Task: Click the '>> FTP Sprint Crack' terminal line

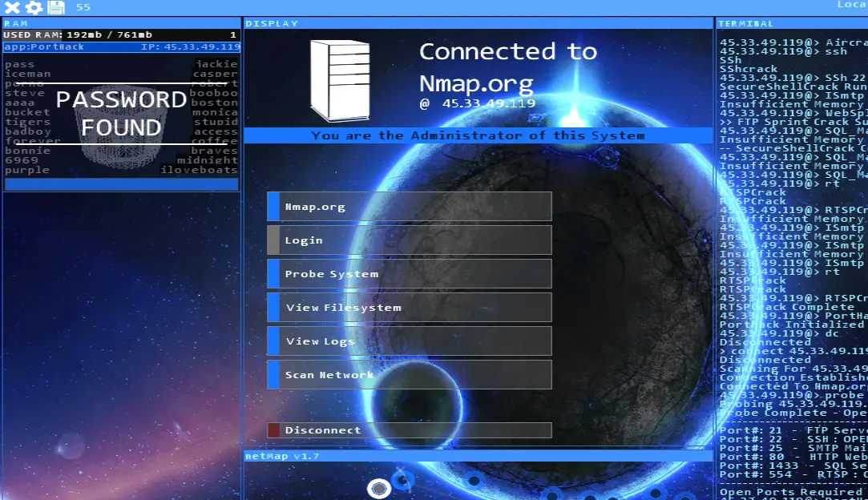Action: click(793, 122)
